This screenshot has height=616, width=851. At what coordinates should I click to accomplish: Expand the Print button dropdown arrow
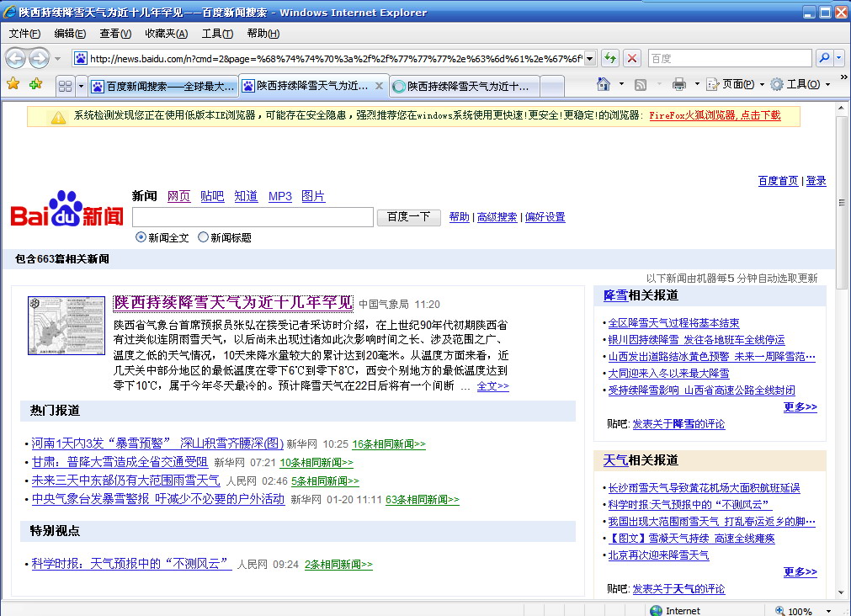coord(697,84)
